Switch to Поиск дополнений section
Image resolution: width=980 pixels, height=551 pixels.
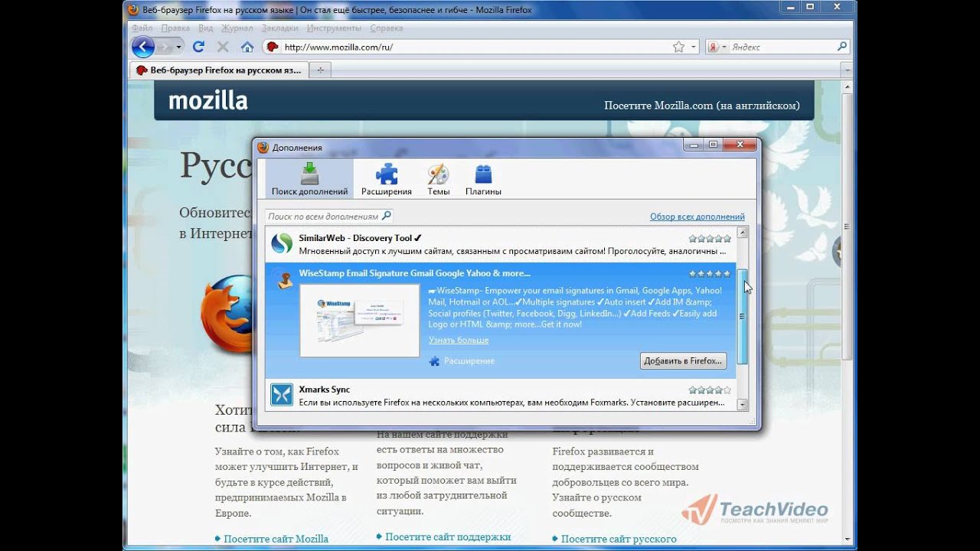(309, 179)
